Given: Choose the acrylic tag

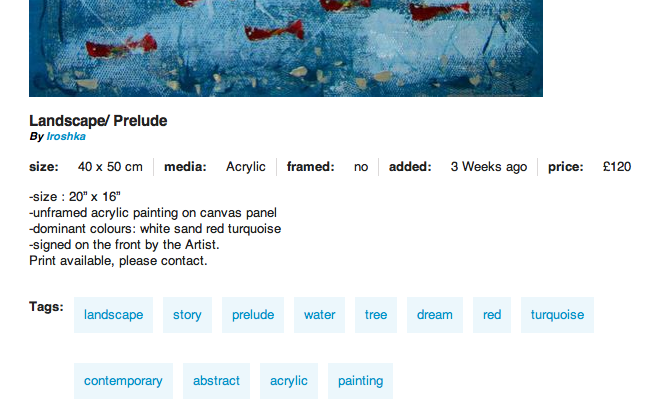Looking at the screenshot, I should coord(289,381).
